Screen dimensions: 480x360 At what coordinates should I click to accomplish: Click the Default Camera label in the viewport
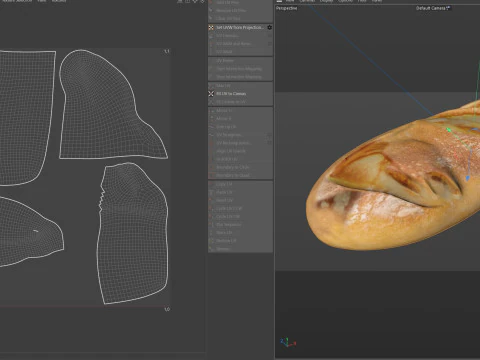pos(431,8)
